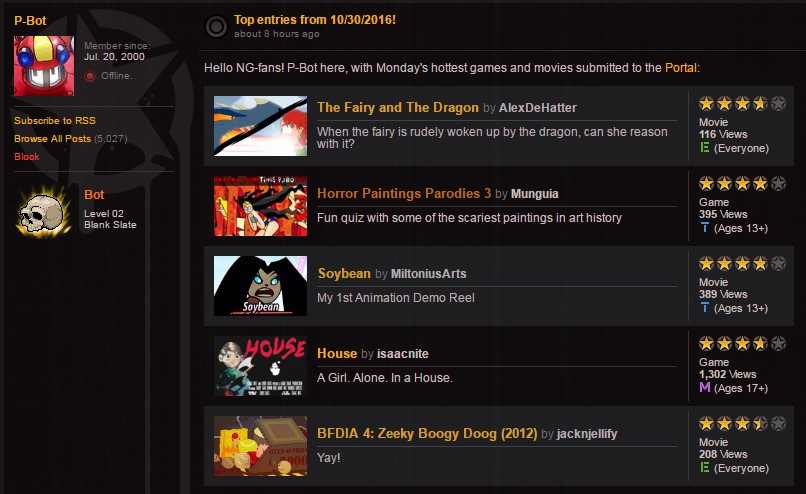806x494 pixels.
Task: Click 'My 1st Animation Demo Reel' description
Action: pyautogui.click(x=396, y=298)
